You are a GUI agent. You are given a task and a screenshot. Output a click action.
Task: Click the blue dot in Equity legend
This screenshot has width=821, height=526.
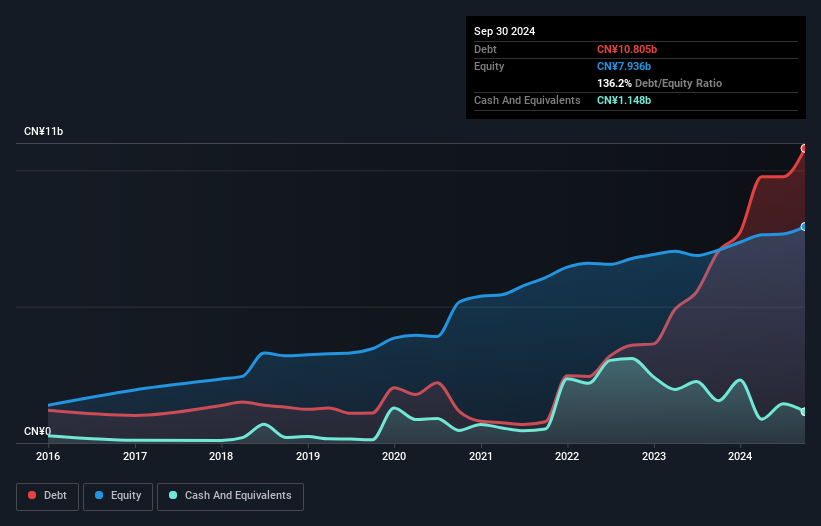click(x=99, y=495)
